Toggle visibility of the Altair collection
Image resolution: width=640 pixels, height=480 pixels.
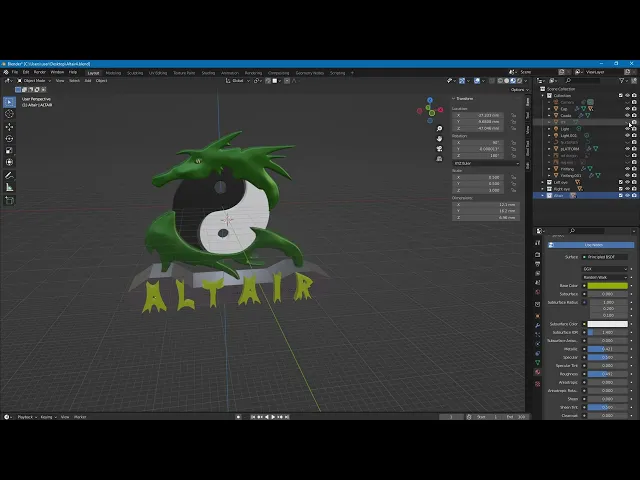627,196
